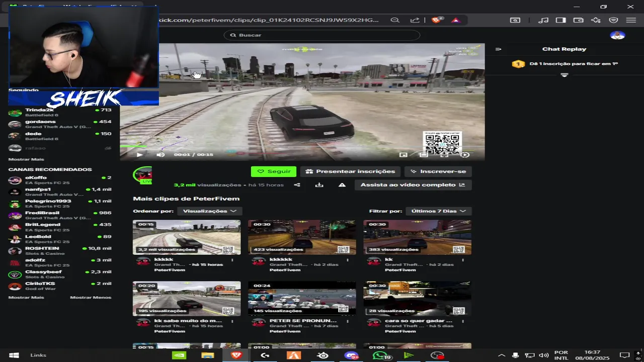The width and height of the screenshot is (644, 362).
Task: Click the browser share page icon
Action: (x=415, y=20)
